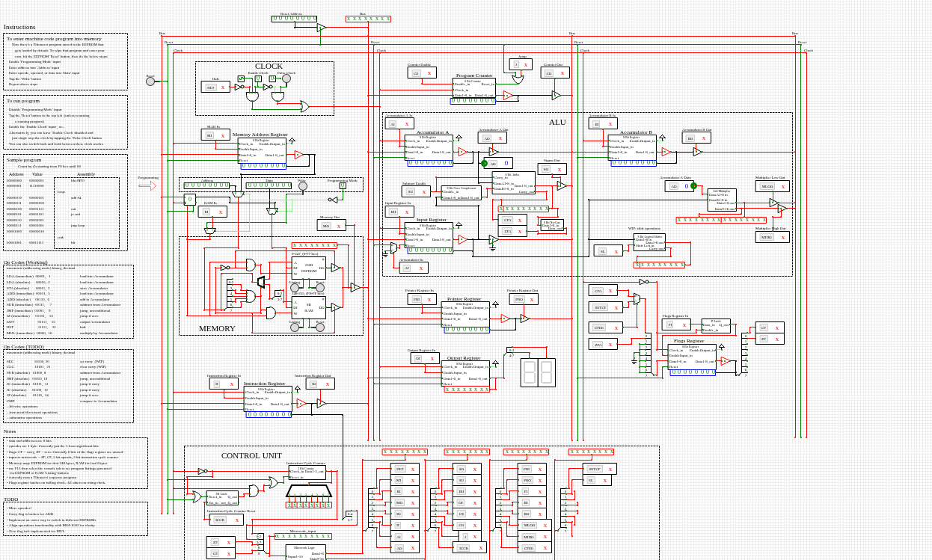932x560 pixels.
Task: Select the 8K RAM component
Action: (x=308, y=308)
